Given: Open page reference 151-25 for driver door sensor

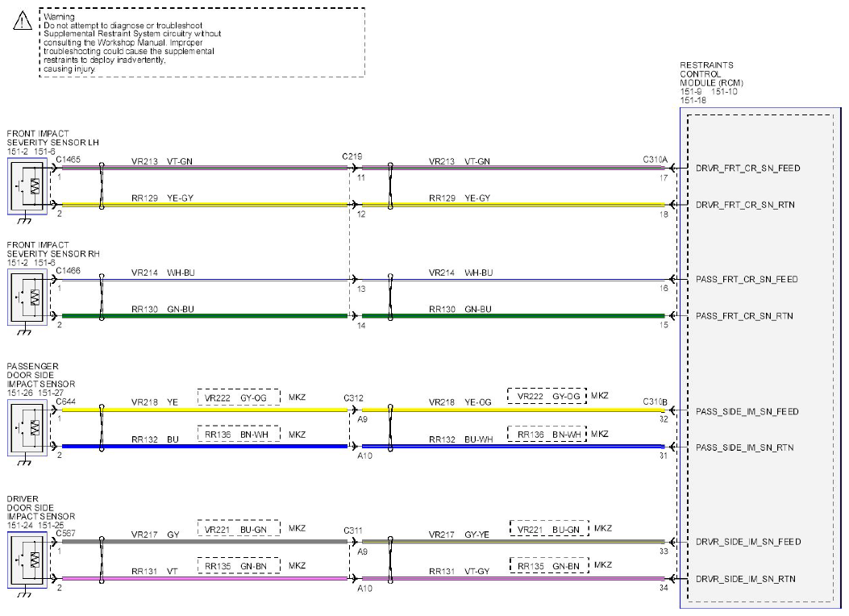Looking at the screenshot, I should [51, 525].
